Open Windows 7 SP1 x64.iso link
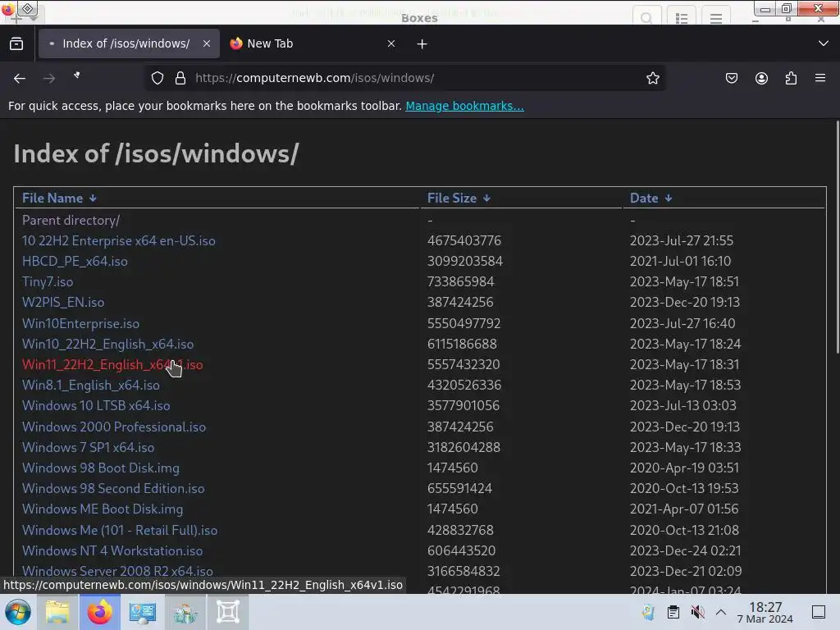Viewport: 840px width, 630px height. [88, 447]
